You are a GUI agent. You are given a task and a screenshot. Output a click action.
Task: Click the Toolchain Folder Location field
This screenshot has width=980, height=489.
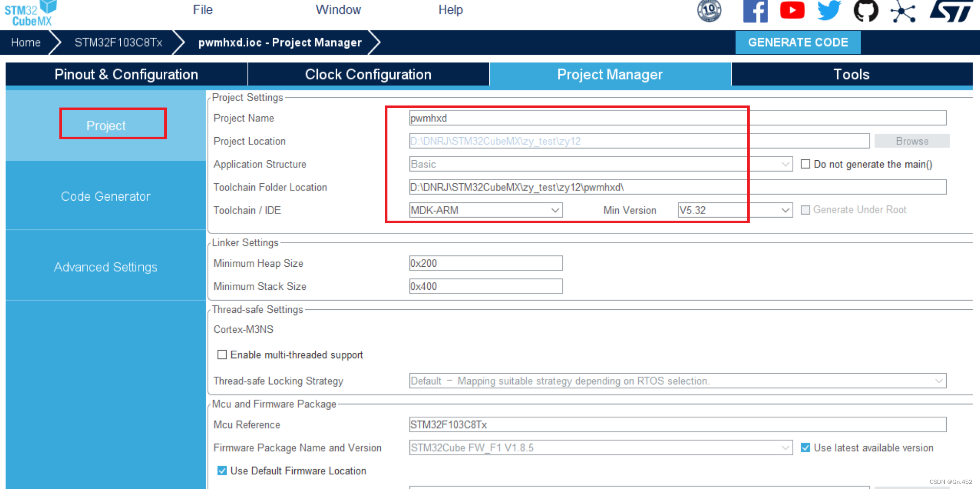coord(678,187)
